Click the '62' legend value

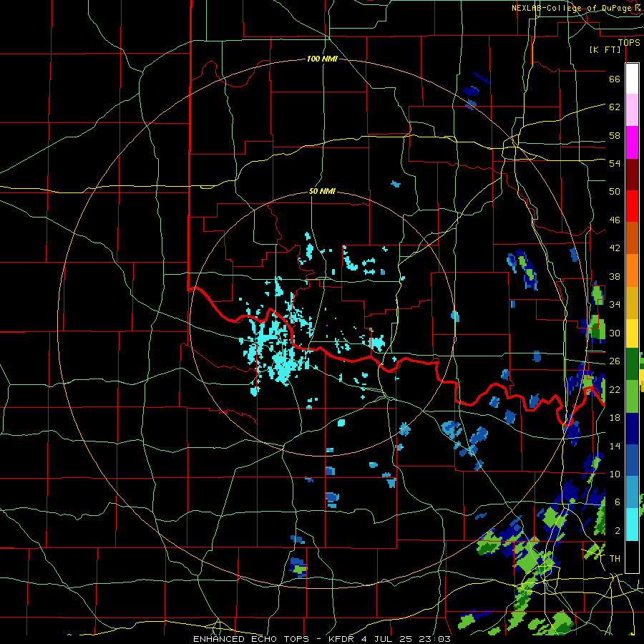point(615,107)
